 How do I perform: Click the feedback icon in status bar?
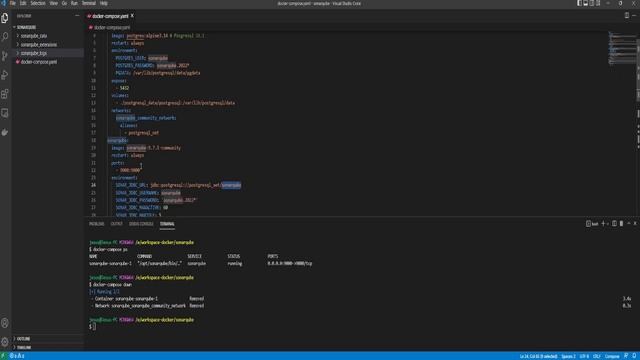pos(626,356)
